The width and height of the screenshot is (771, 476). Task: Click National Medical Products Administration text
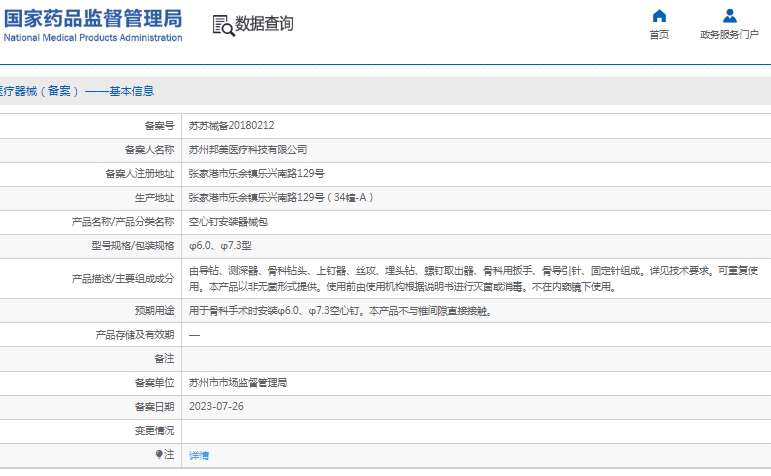coord(93,38)
